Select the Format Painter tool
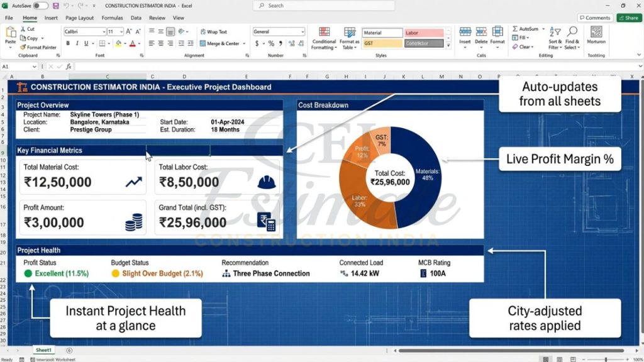Screen dimensions: 644x362 36,47
